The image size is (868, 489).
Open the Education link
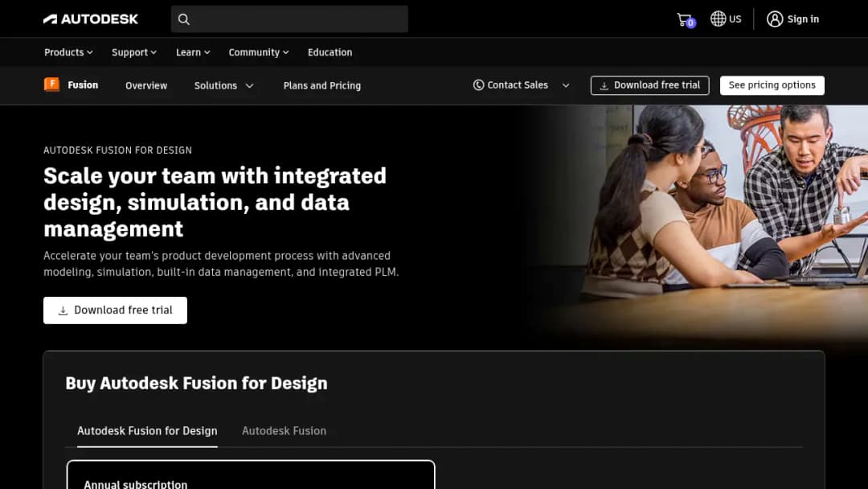330,52
